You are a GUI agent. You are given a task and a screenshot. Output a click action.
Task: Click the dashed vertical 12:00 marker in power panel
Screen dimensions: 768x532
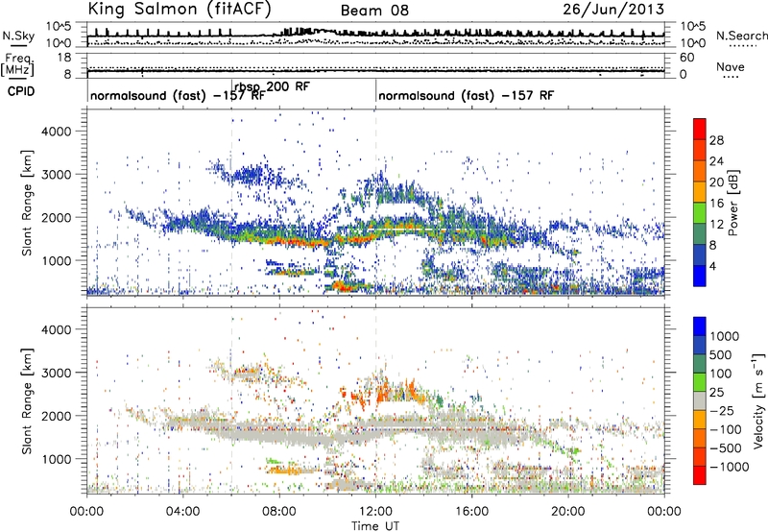[375, 202]
